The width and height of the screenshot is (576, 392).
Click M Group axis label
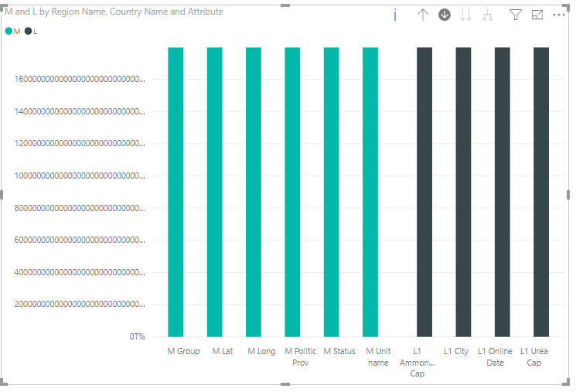coord(184,351)
